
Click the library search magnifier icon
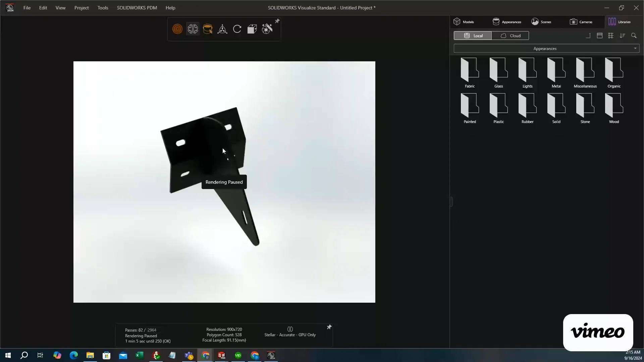(634, 36)
